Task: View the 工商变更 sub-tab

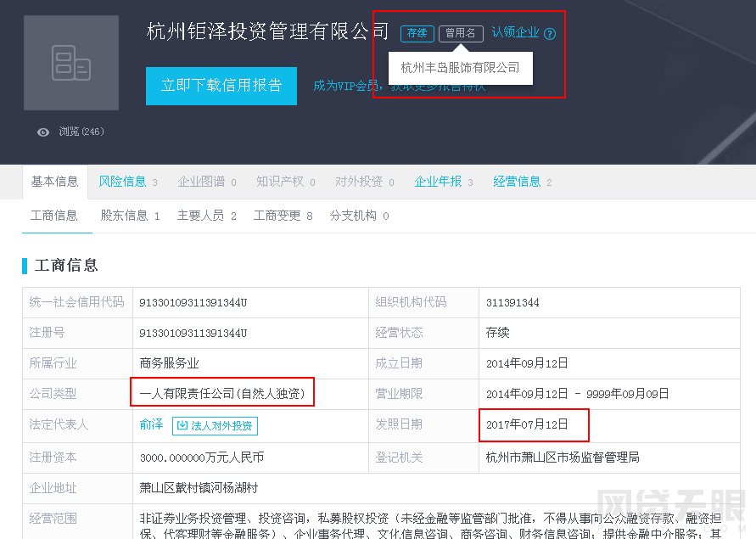Action: [x=277, y=216]
